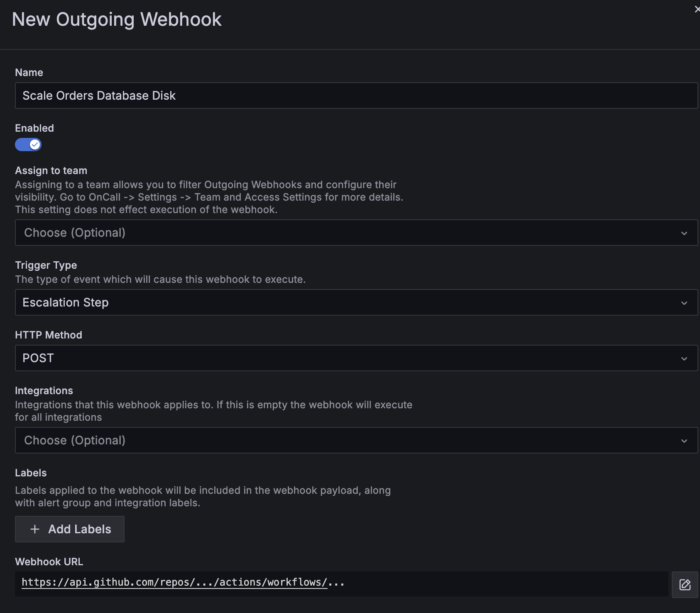The width and height of the screenshot is (700, 613).
Task: Expand the HTTP Method chevron
Action: 684,358
